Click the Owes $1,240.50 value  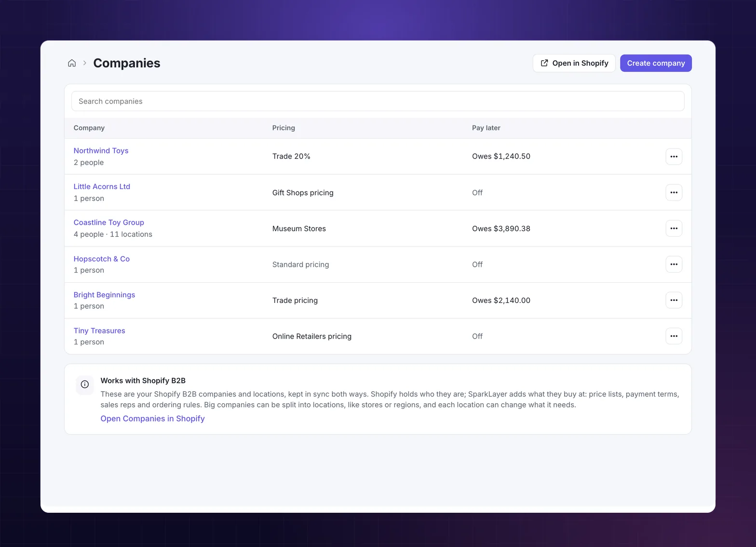pyautogui.click(x=501, y=156)
